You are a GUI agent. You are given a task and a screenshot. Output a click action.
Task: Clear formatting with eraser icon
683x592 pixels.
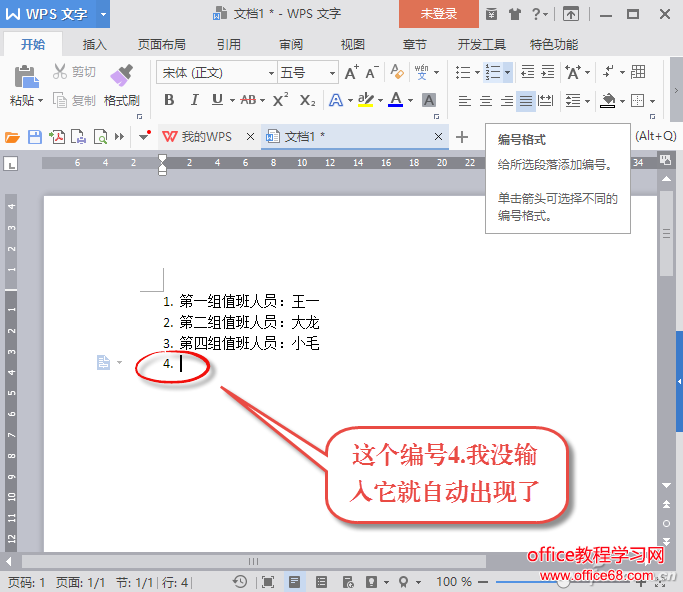tap(397, 72)
